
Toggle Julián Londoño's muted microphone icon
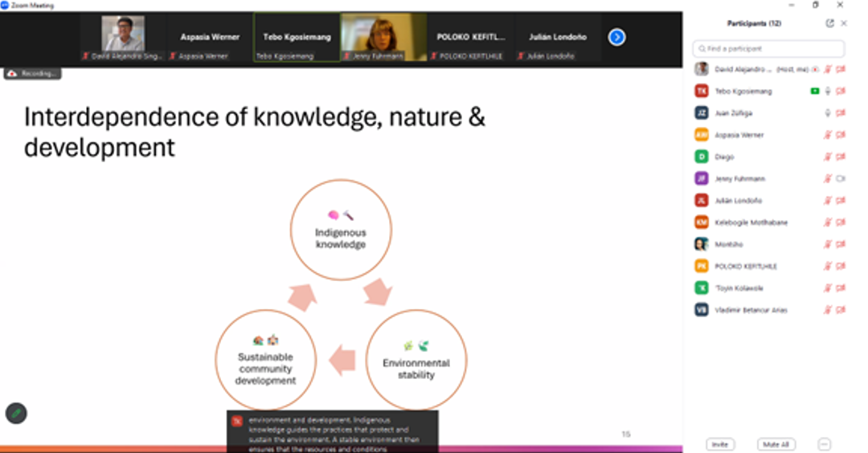click(x=828, y=200)
